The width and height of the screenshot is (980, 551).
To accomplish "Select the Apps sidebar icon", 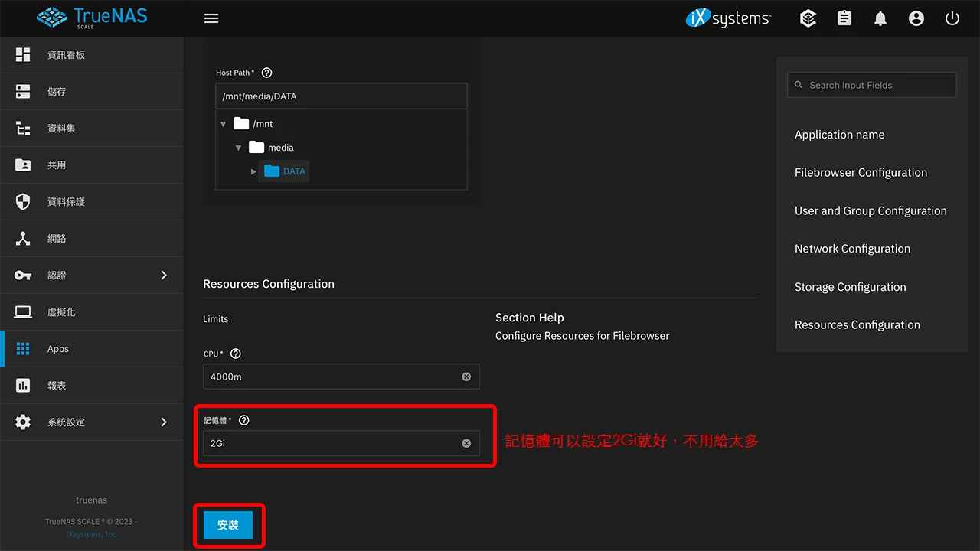I will (x=21, y=348).
